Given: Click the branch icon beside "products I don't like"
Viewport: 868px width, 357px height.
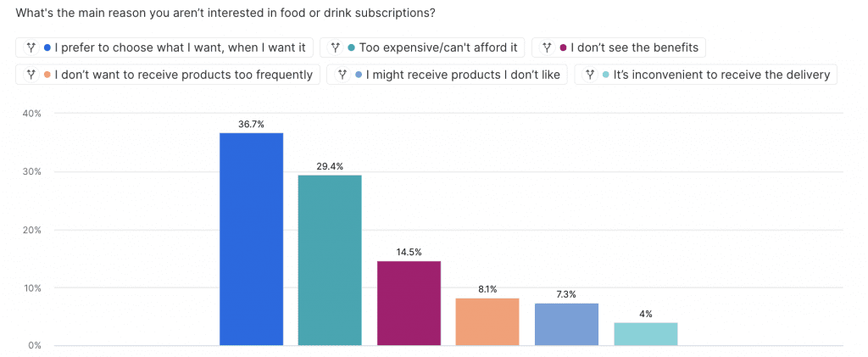Looking at the screenshot, I should (343, 75).
